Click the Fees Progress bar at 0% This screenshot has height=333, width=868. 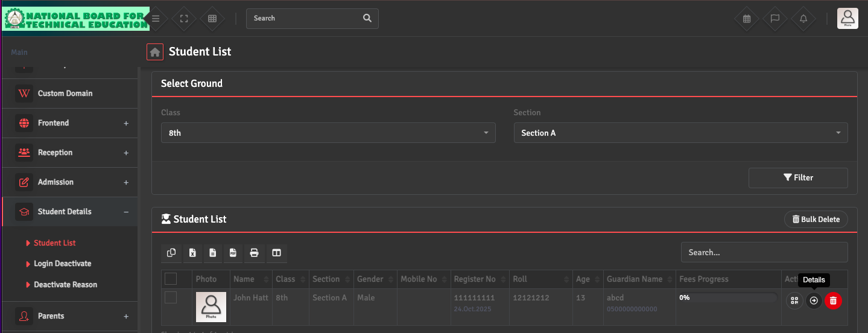[727, 297]
